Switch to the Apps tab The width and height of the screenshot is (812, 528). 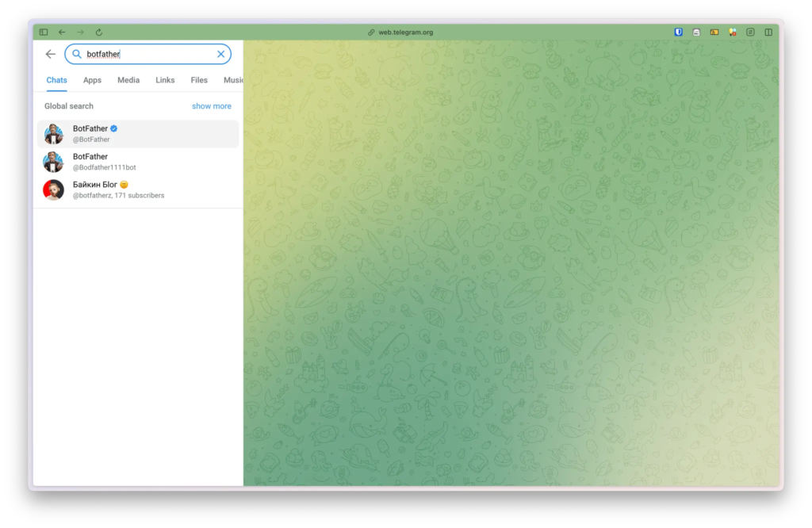pyautogui.click(x=92, y=80)
